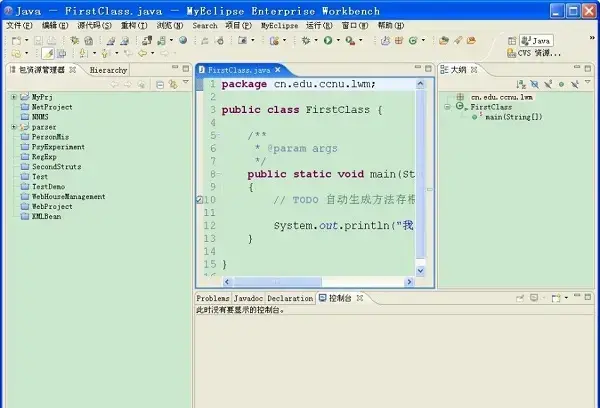600x408 pixels.
Task: Click the green Run button icon
Action: point(328,40)
